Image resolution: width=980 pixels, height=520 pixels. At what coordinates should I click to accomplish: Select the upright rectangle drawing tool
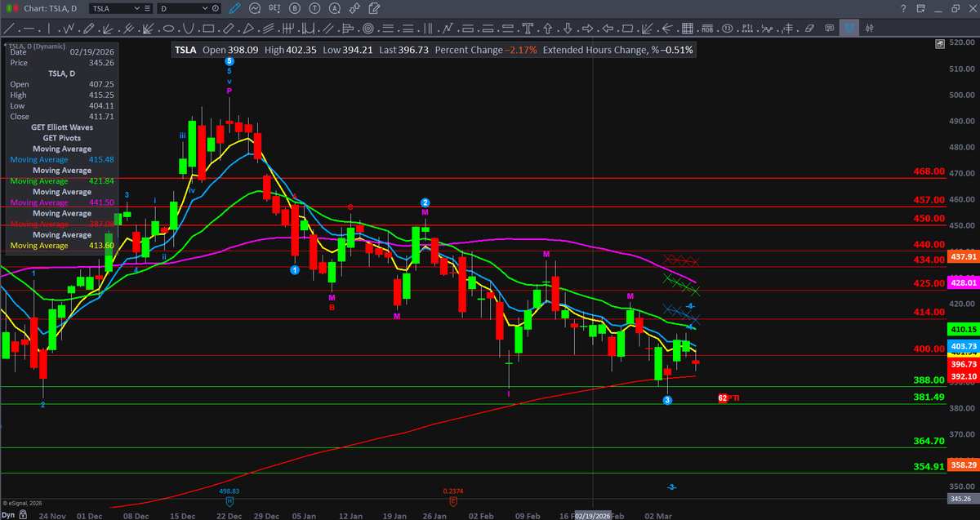(x=208, y=29)
